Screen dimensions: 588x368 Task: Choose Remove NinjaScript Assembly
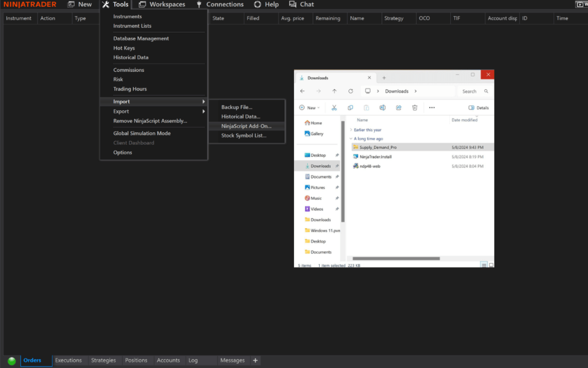click(x=150, y=121)
